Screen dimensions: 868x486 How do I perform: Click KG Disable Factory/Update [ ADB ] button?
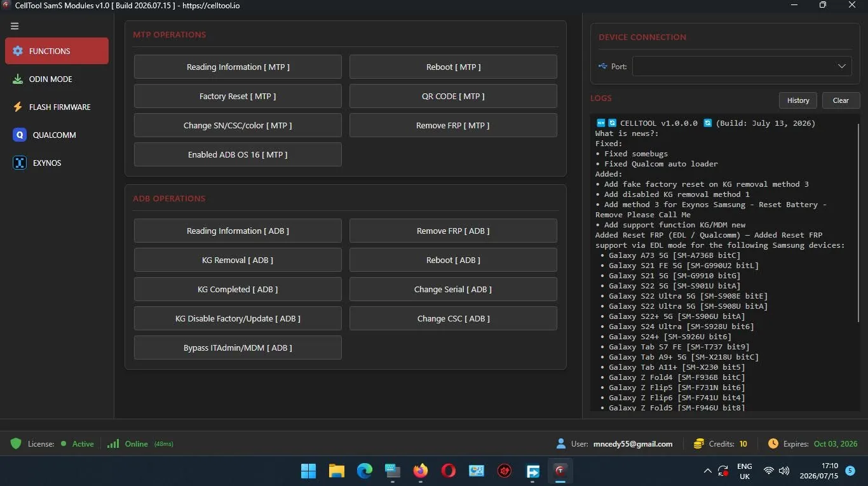pyautogui.click(x=238, y=318)
